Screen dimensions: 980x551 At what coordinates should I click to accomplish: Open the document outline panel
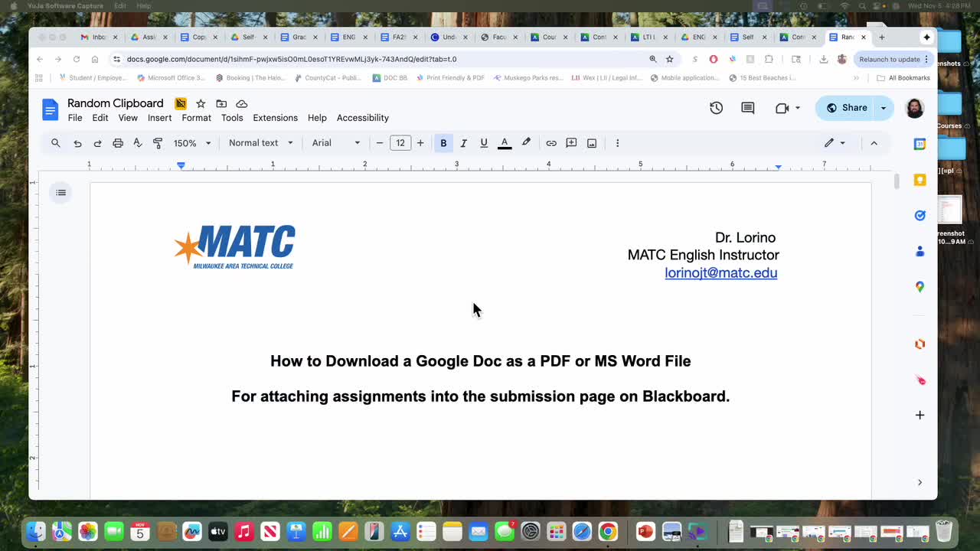tap(61, 192)
